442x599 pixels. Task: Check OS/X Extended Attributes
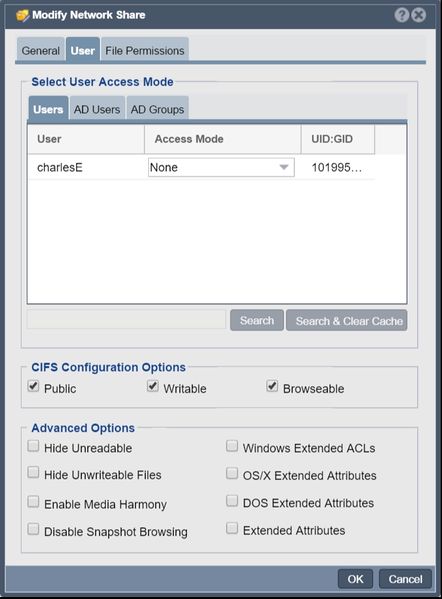coord(232,473)
